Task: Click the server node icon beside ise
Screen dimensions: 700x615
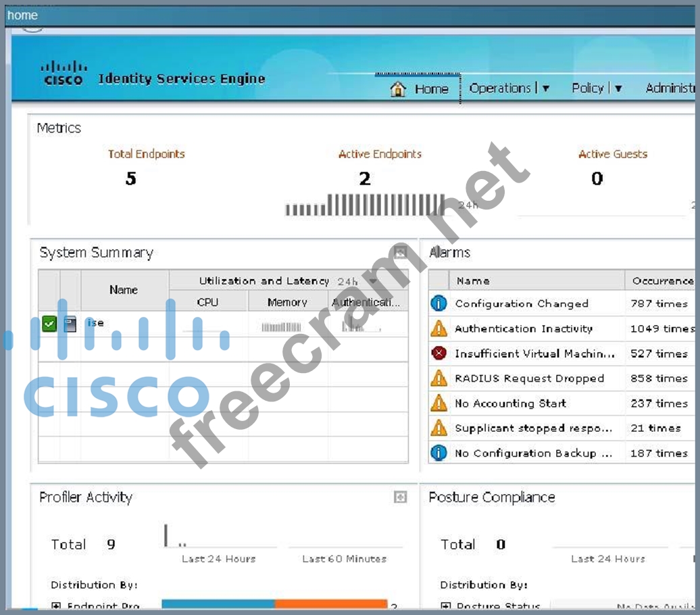Action: point(70,324)
